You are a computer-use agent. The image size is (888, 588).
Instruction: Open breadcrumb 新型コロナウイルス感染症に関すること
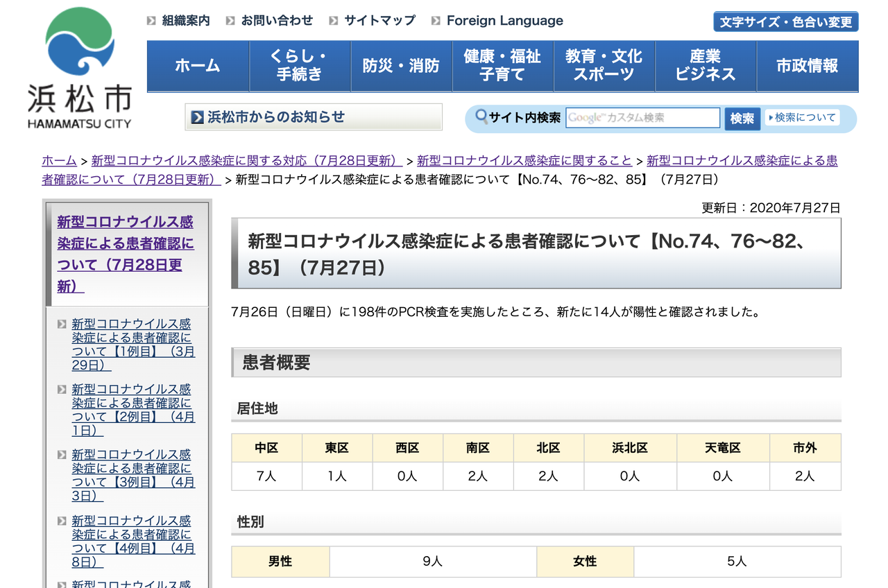point(524,161)
